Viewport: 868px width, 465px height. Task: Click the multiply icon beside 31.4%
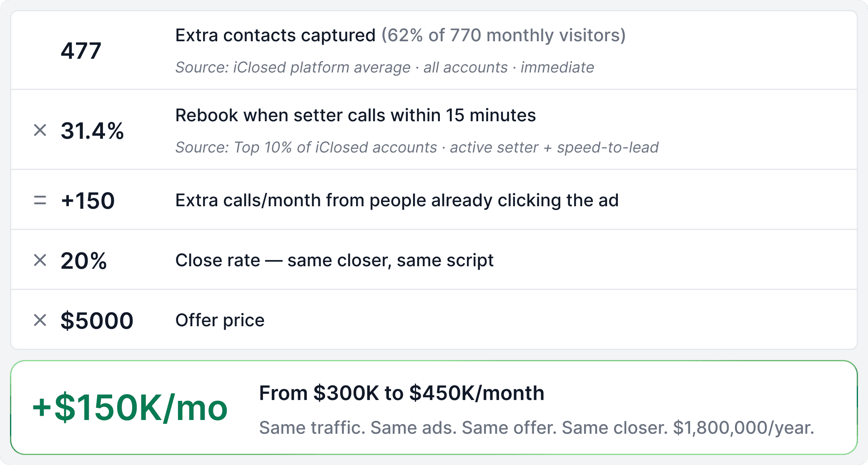40,130
